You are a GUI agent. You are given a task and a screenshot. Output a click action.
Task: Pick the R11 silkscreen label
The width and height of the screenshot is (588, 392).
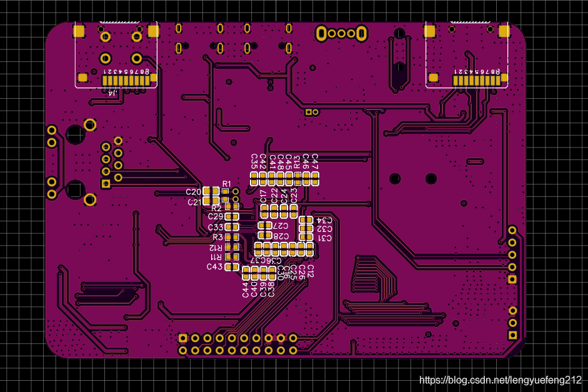tap(216, 257)
